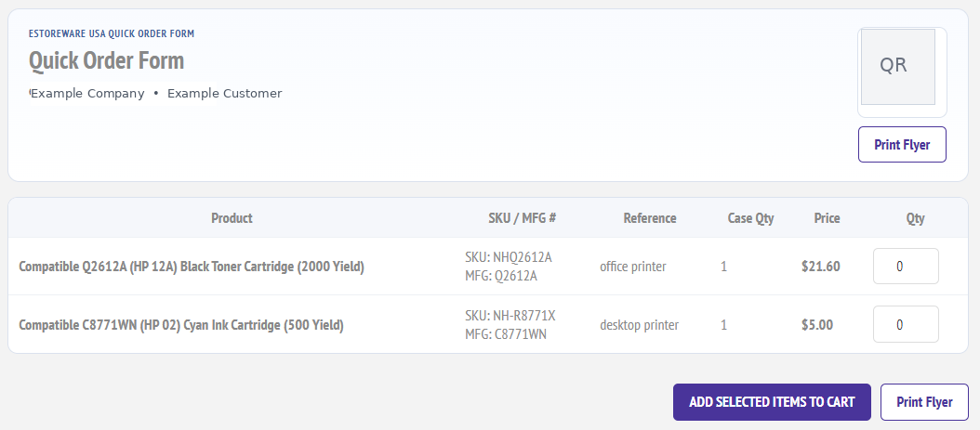This screenshot has height=430, width=980.
Task: Click the Print Flyer button below QR
Action: 902,145
